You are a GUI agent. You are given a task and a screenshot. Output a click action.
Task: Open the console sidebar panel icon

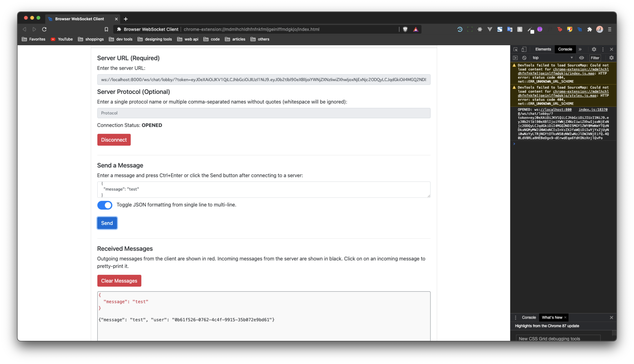pos(515,58)
